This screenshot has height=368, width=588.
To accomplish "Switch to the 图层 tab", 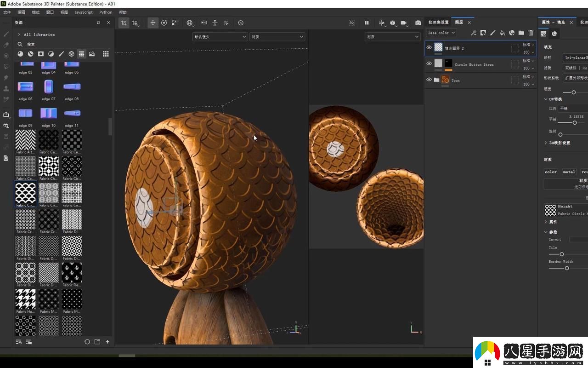I will pyautogui.click(x=458, y=22).
